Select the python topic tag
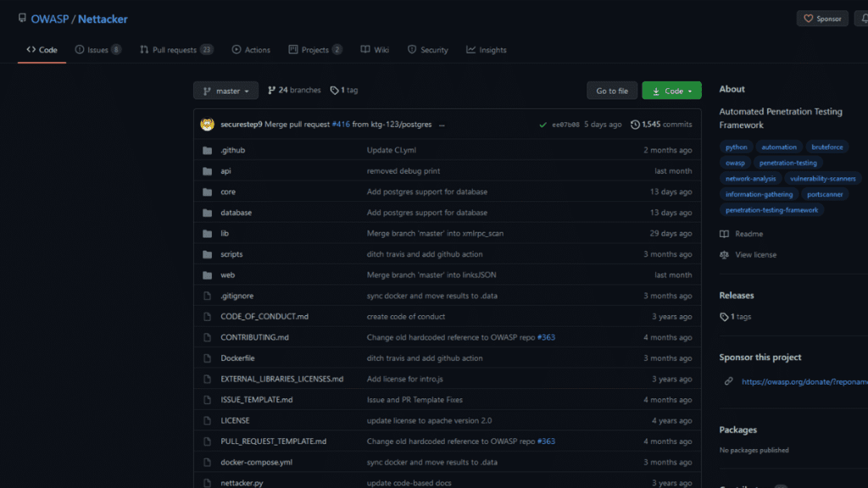This screenshot has width=868, height=488. [x=737, y=147]
